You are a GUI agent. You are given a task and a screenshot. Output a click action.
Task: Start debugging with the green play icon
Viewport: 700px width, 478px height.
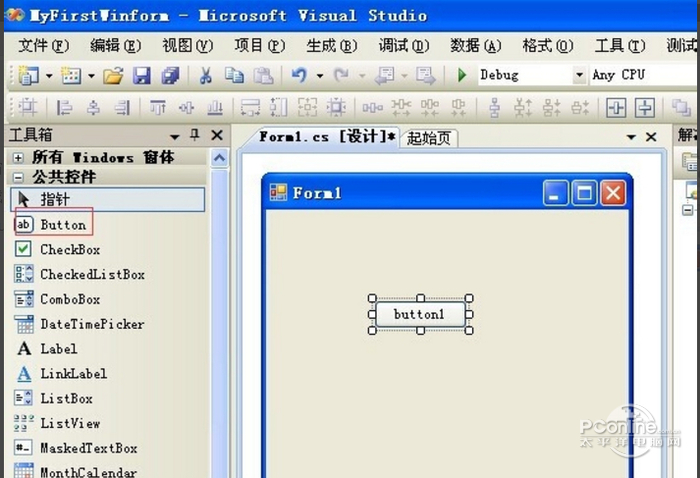462,75
